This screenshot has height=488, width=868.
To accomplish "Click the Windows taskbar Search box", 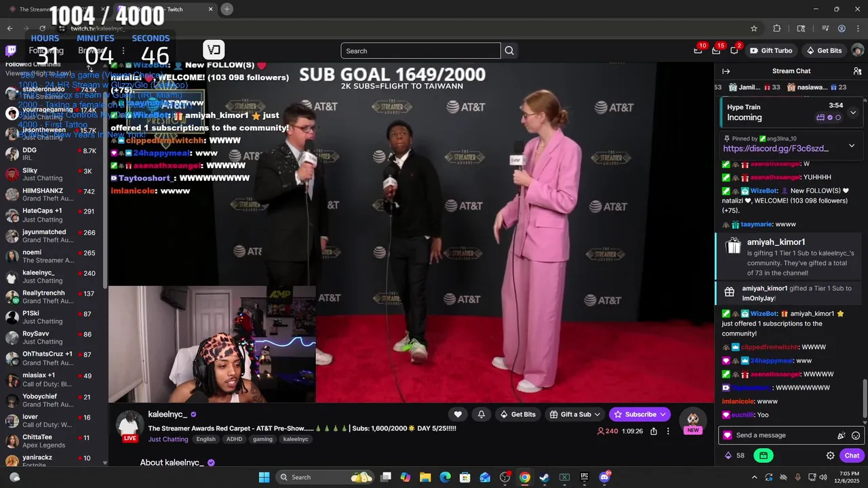I will [x=324, y=477].
